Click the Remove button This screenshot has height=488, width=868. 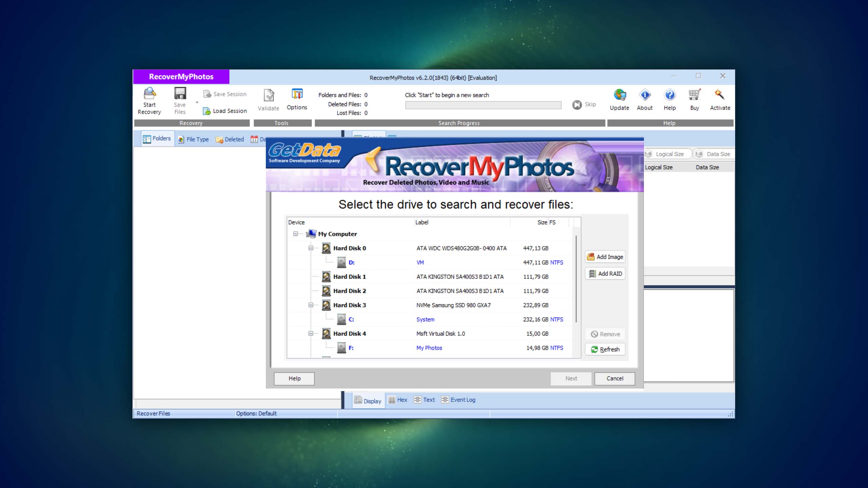pyautogui.click(x=605, y=334)
